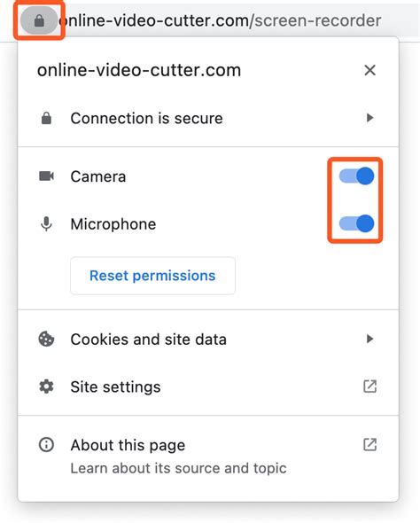The image size is (420, 523).
Task: Open About this page text link
Action: tap(128, 445)
